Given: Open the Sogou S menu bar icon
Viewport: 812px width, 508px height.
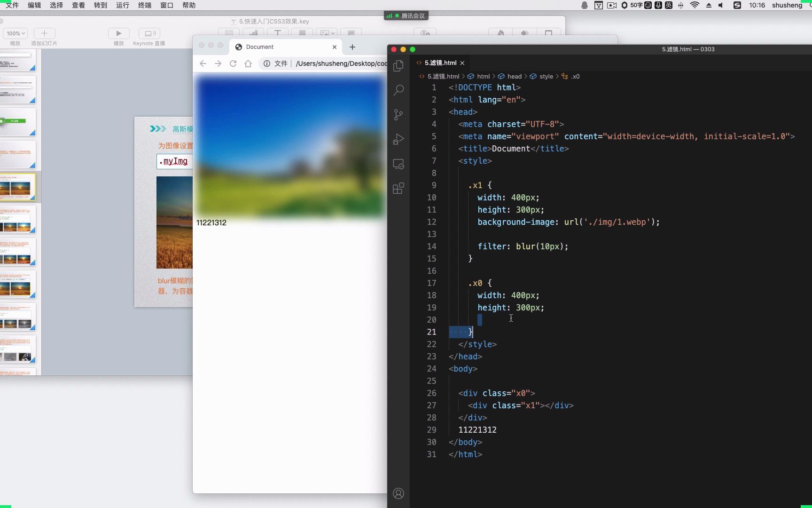Looking at the screenshot, I should tap(737, 5).
